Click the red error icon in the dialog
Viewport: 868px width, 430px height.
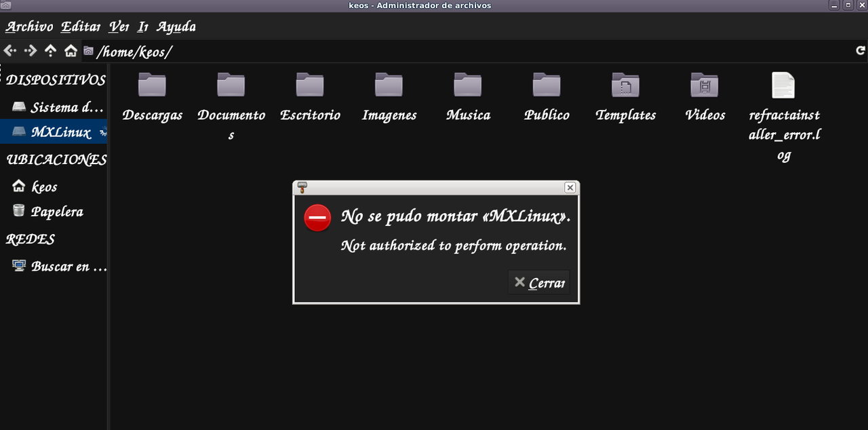[x=317, y=218]
